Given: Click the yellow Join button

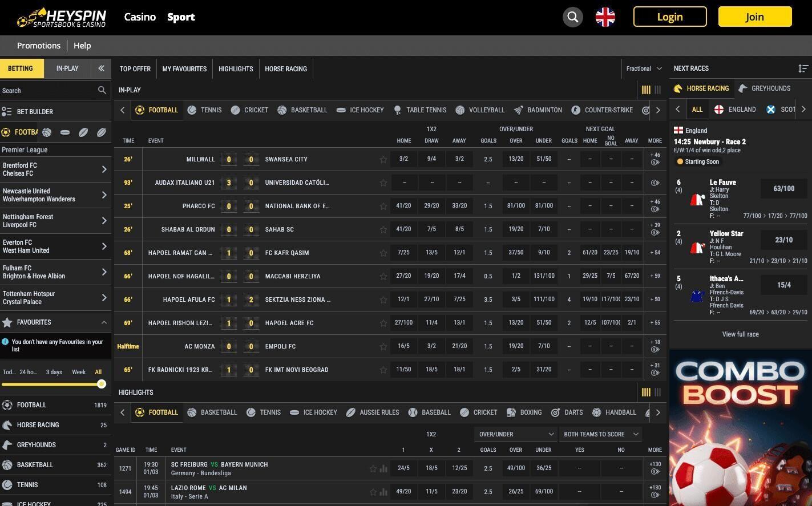Looking at the screenshot, I should (x=755, y=17).
